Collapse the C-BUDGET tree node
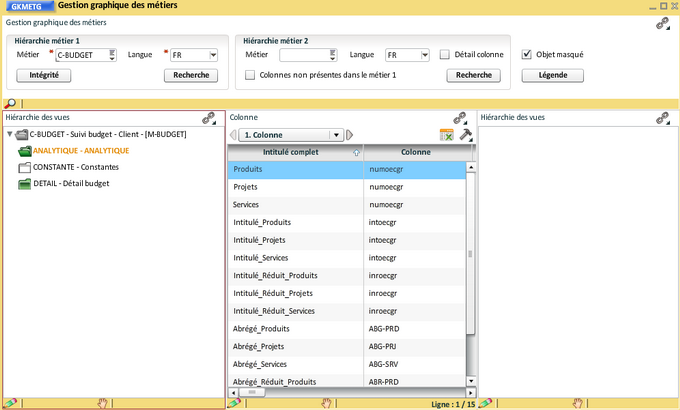 [x=9, y=134]
